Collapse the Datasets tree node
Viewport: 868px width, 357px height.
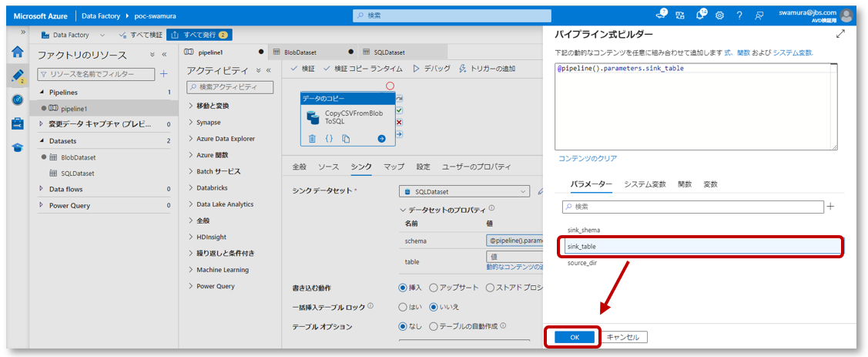(42, 141)
